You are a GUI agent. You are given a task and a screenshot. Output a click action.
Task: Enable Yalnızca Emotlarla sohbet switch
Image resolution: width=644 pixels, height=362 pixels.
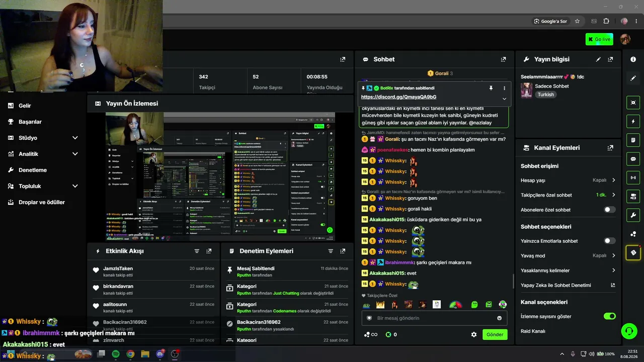610,241
